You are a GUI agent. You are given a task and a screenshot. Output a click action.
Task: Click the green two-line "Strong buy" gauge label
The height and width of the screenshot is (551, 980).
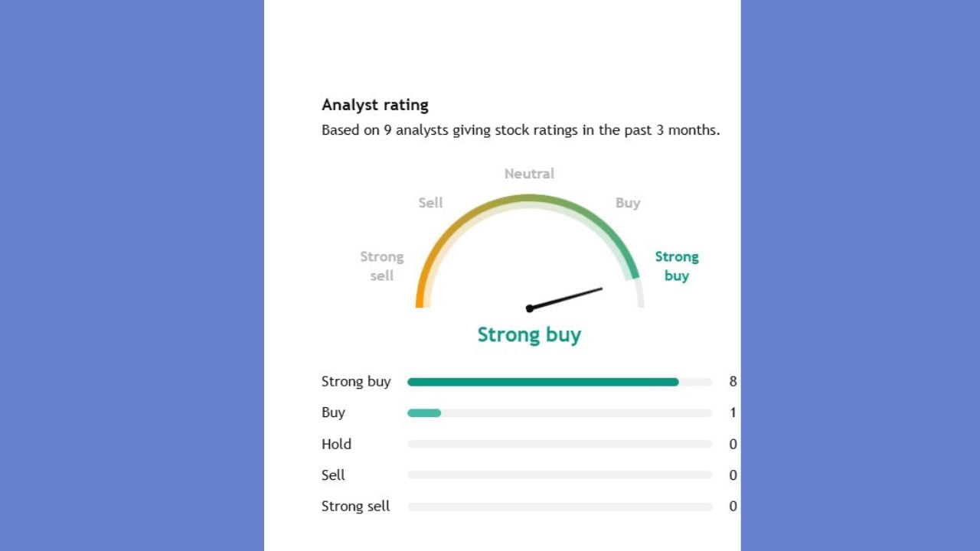(x=676, y=266)
